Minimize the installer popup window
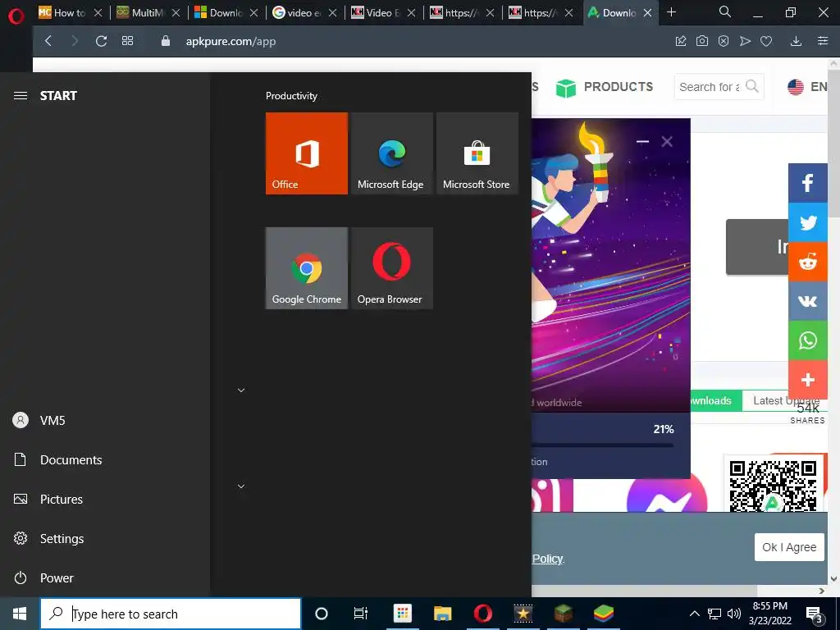The height and width of the screenshot is (630, 840). [643, 141]
